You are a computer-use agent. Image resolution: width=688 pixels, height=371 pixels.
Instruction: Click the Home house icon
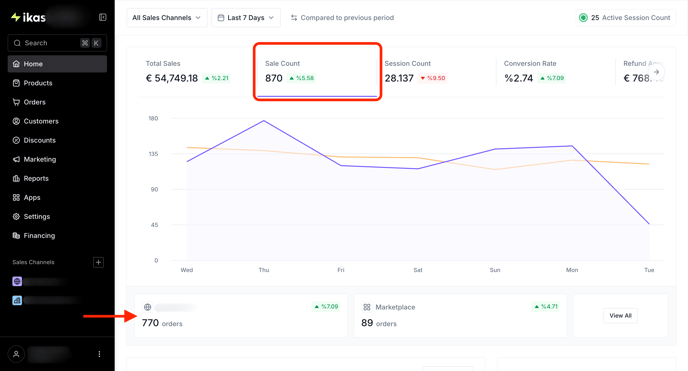[x=16, y=64]
